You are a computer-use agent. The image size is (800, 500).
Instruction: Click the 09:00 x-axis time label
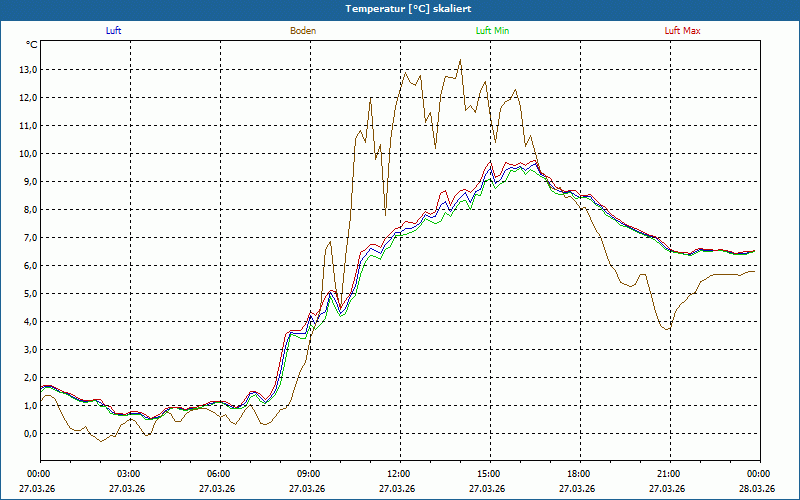[308, 474]
